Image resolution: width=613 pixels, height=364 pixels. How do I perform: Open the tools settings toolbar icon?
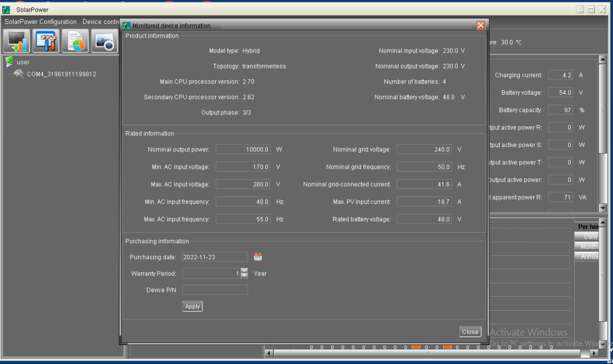tap(46, 40)
